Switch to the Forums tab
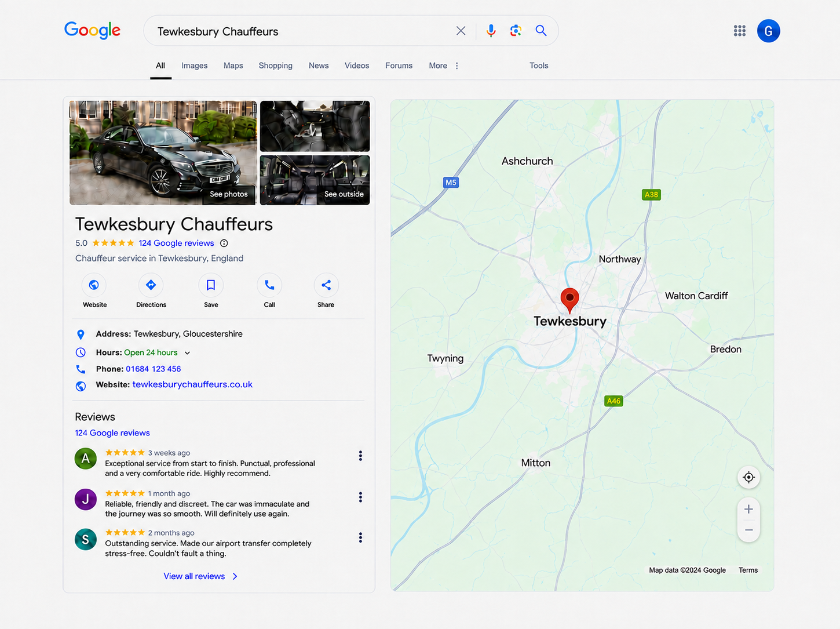The height and width of the screenshot is (629, 840). tap(399, 66)
